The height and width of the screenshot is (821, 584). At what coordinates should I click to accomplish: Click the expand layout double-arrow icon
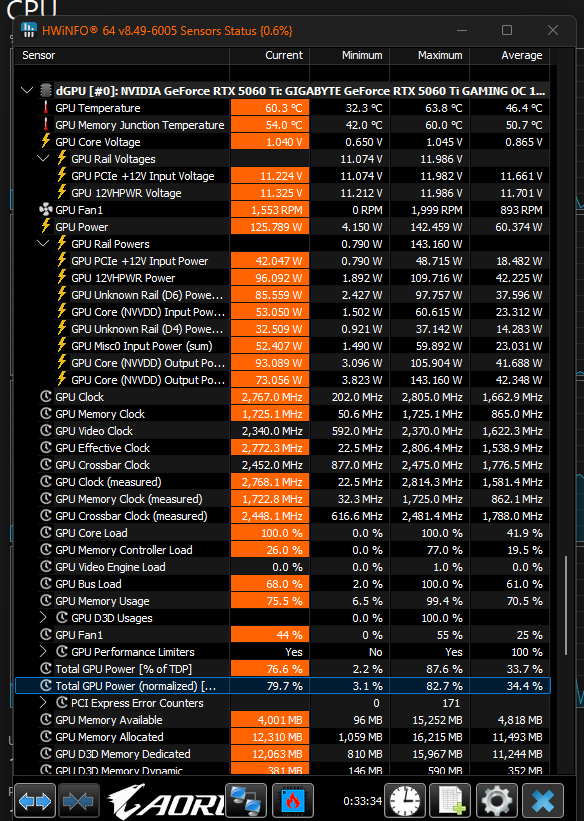click(35, 801)
